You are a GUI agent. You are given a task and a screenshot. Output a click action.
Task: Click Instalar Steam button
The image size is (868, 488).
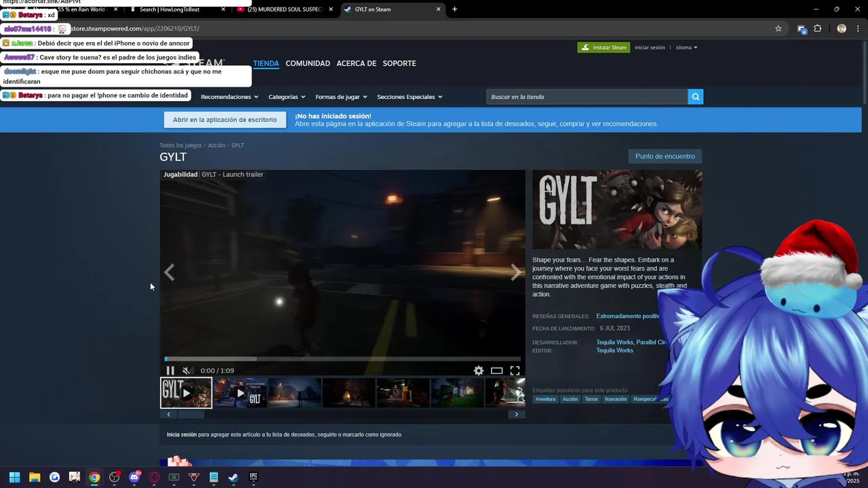(604, 47)
